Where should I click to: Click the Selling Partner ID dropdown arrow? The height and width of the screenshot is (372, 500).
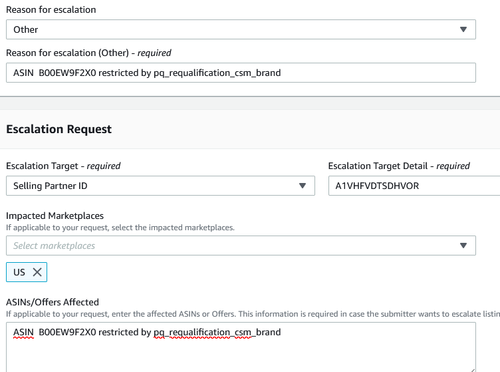tap(302, 186)
